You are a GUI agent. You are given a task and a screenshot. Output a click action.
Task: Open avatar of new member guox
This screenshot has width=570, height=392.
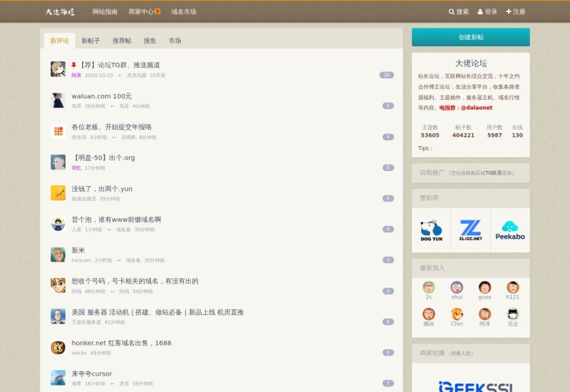pos(484,287)
